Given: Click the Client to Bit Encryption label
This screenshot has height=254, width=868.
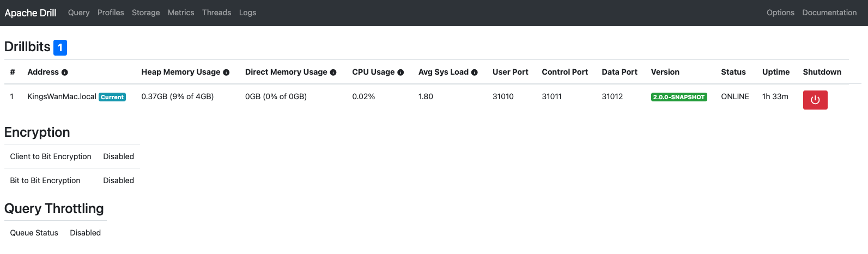Looking at the screenshot, I should point(51,156).
